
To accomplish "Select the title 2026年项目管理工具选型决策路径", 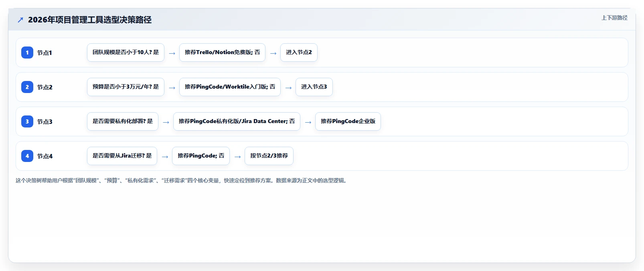I will click(90, 20).
